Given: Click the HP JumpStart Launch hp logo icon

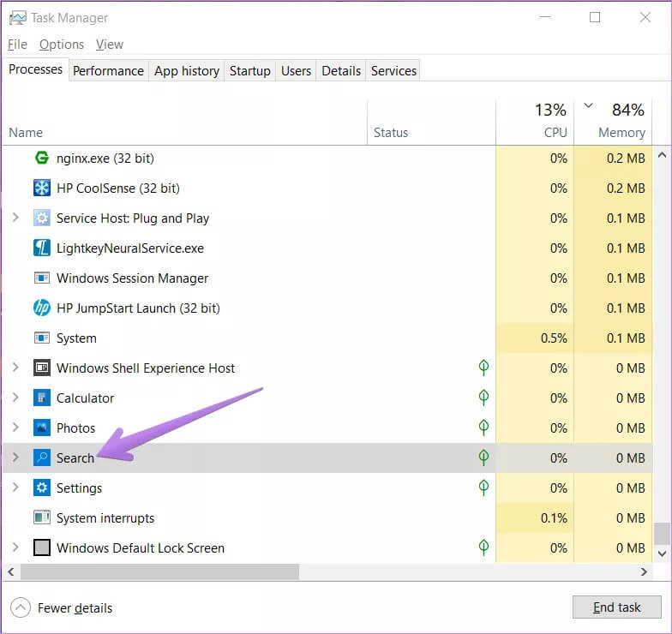Looking at the screenshot, I should coord(41,308).
